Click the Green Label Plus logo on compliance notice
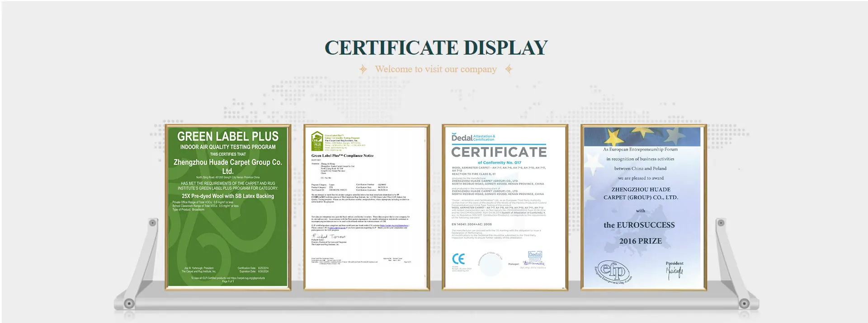 pos(317,141)
